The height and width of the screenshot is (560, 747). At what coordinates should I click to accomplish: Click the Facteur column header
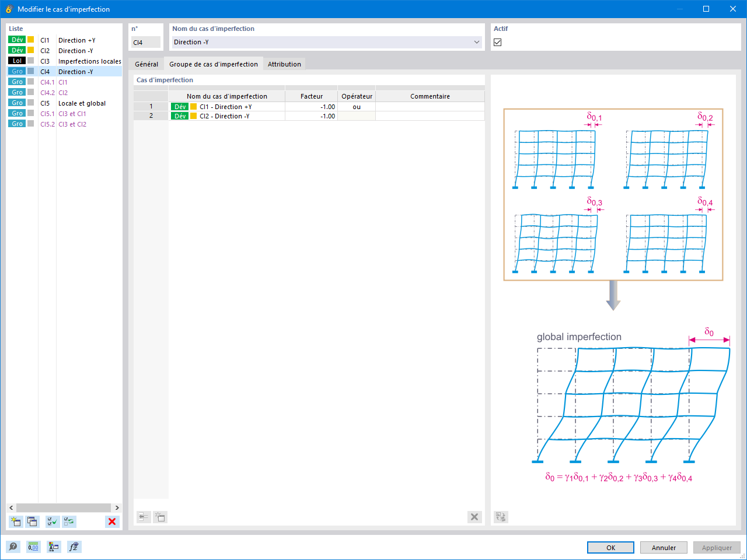[312, 96]
